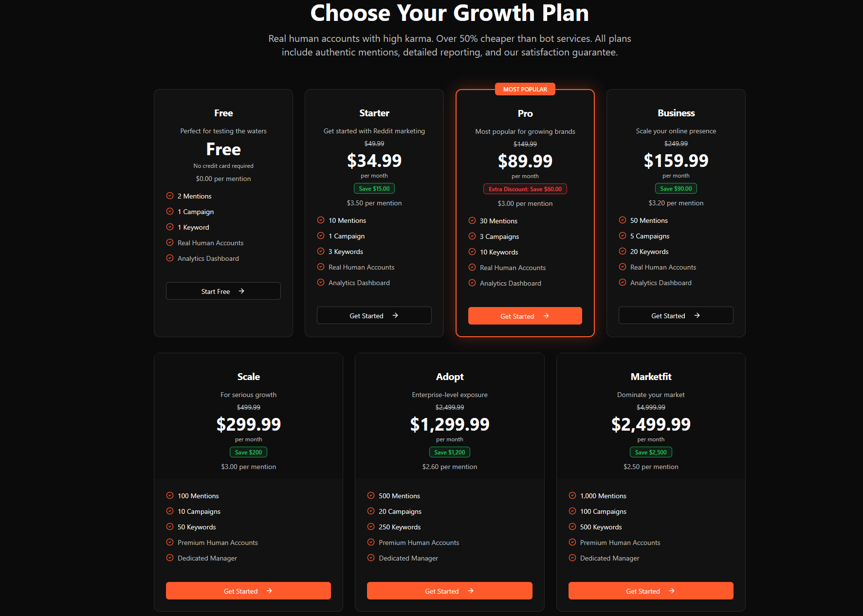Click the Choose Your Growth Plan heading
This screenshot has height=616, width=863.
pos(449,13)
